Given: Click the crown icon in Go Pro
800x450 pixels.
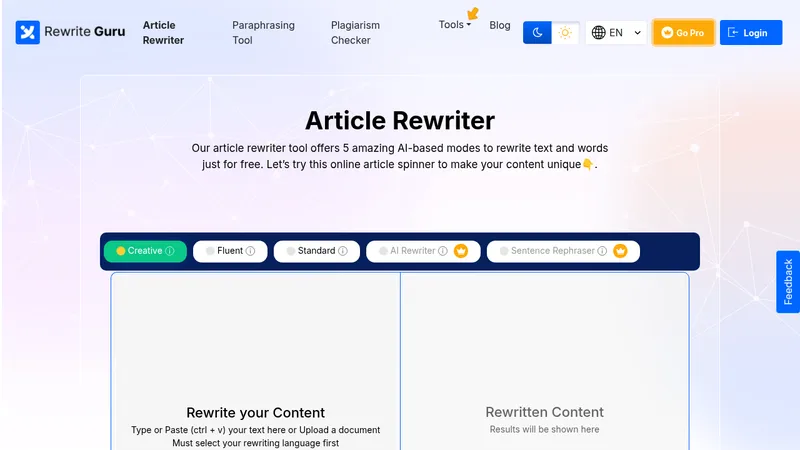Looking at the screenshot, I should (x=667, y=33).
